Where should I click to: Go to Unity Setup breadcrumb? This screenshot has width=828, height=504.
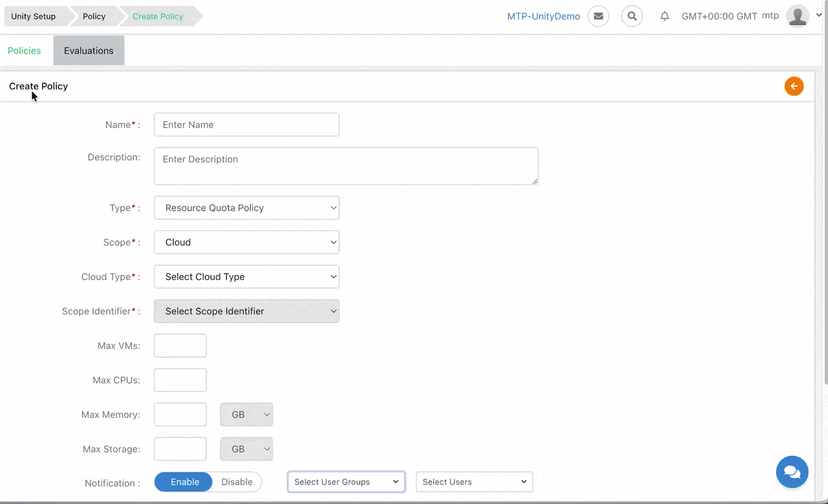tap(34, 16)
